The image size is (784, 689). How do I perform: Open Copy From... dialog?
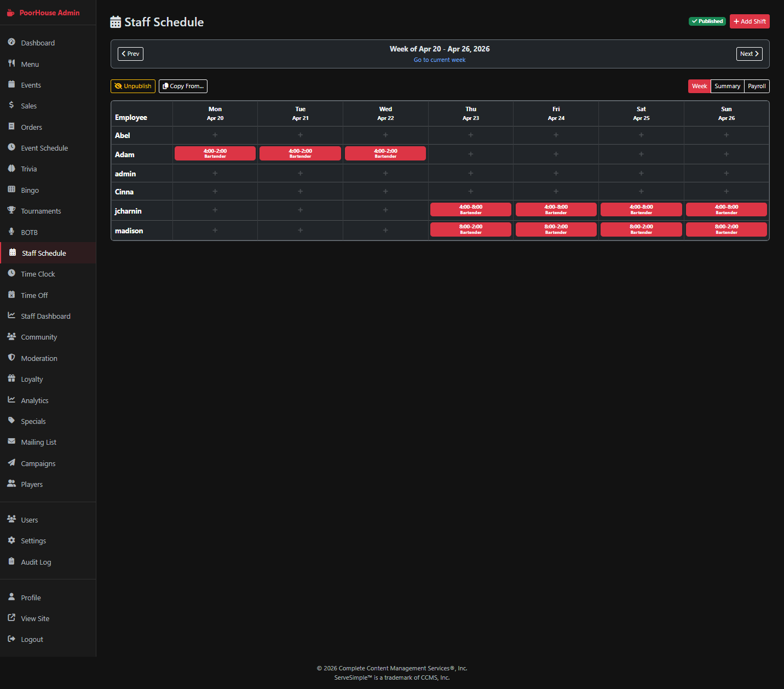(x=183, y=86)
